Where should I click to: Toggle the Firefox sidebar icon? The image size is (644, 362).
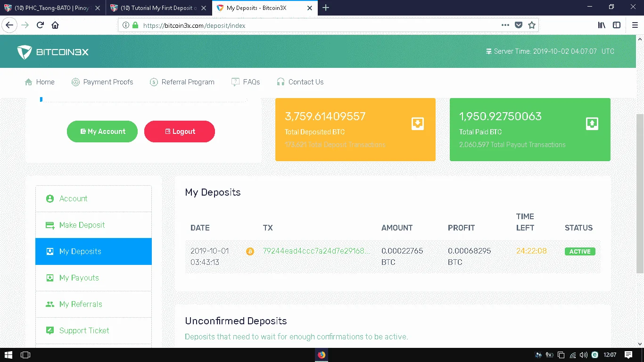point(617,25)
